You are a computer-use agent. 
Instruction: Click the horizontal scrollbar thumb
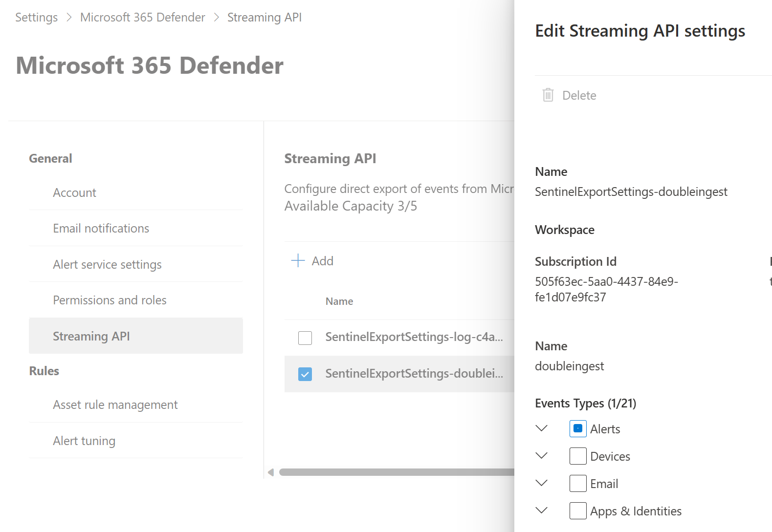[397, 472]
